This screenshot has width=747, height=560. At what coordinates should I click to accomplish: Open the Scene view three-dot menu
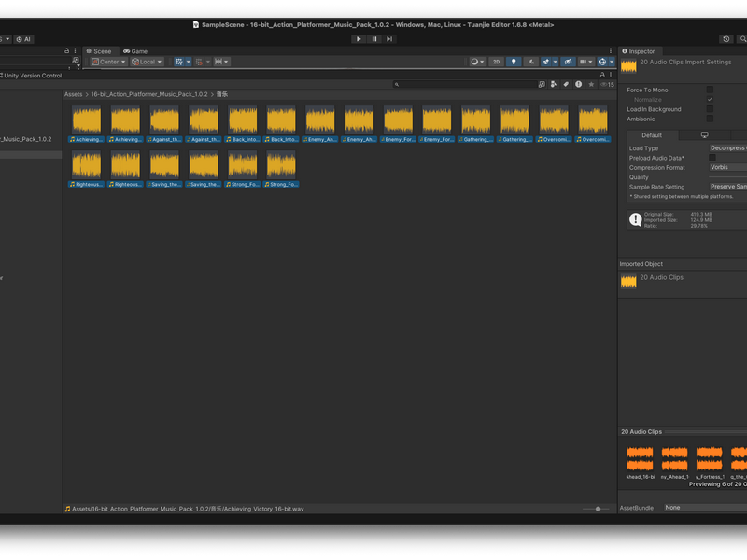[611, 51]
